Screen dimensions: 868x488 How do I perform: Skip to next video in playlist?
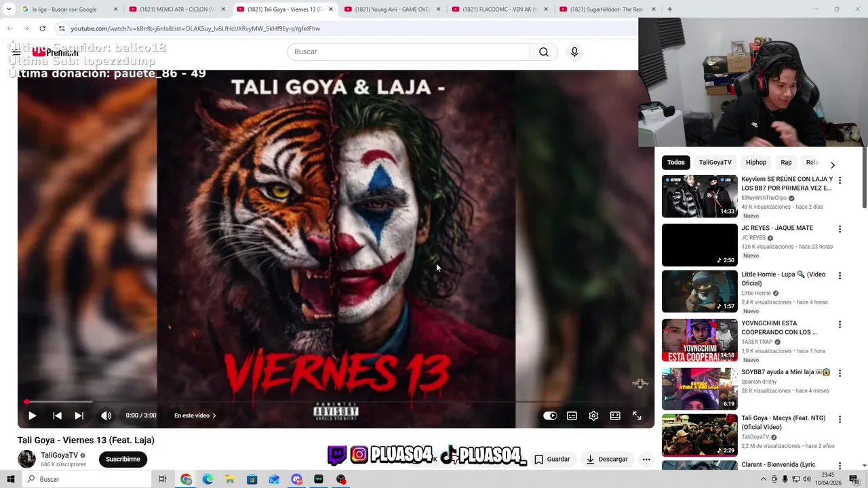point(79,415)
